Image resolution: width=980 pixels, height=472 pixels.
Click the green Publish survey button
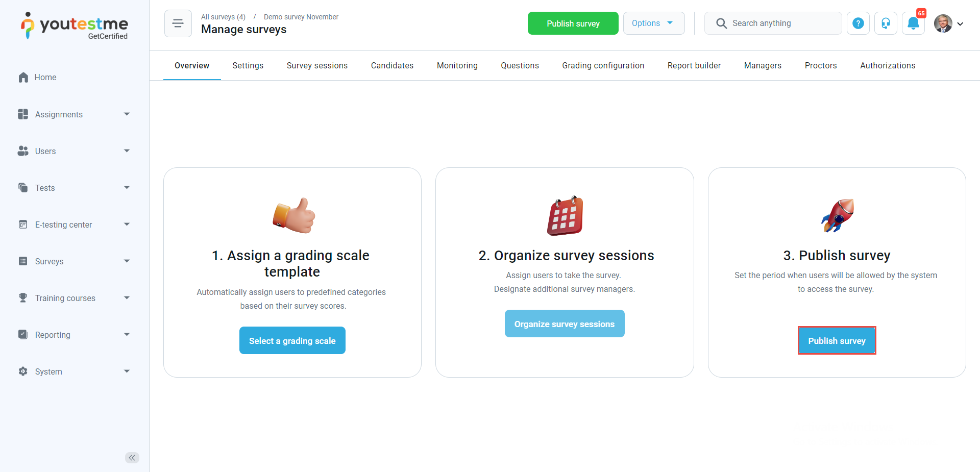tap(573, 23)
